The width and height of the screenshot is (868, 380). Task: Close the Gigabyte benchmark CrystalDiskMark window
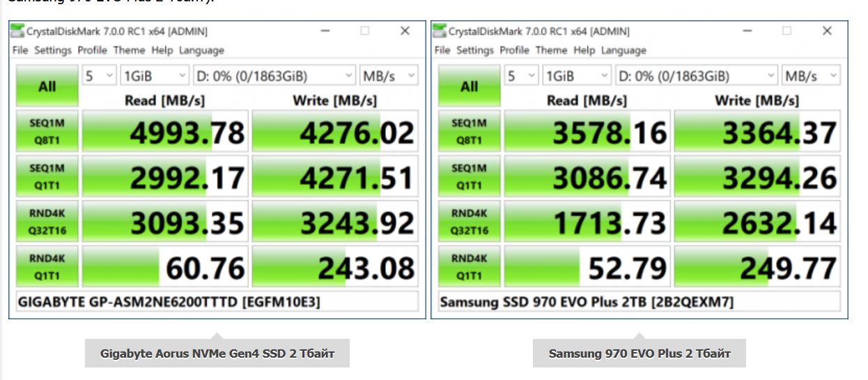coord(405,31)
